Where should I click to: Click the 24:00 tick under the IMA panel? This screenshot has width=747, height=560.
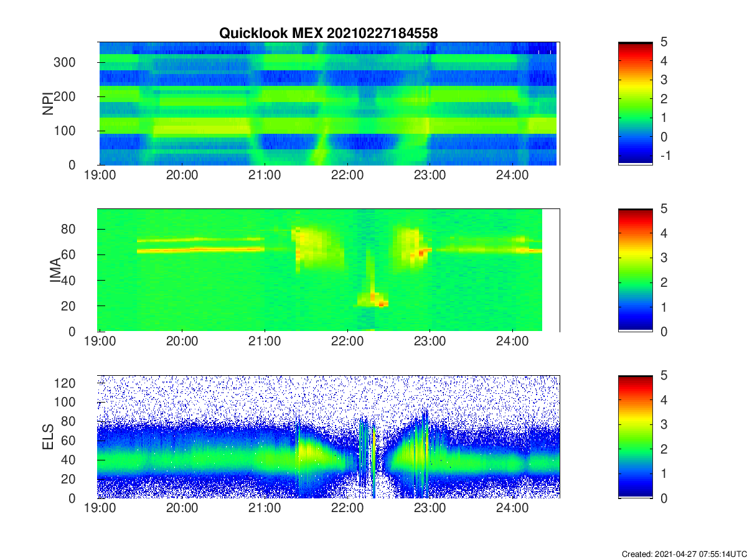(x=512, y=342)
